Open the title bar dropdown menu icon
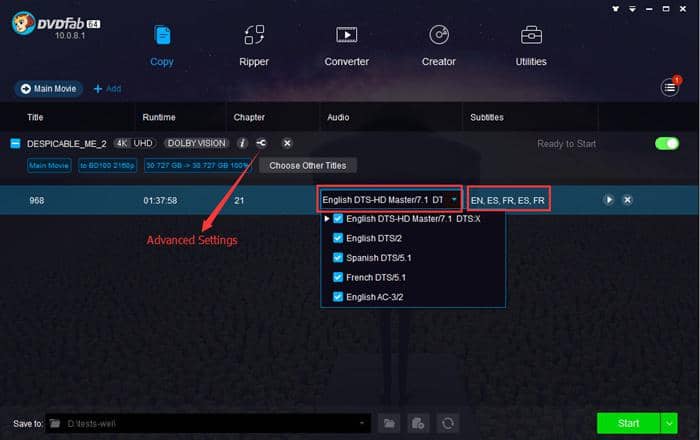Viewport: 700px width, 440px height. click(x=632, y=8)
